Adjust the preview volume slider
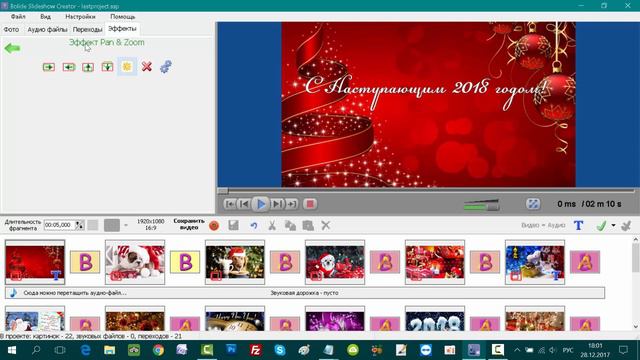This screenshot has width=640, height=360. coord(481,205)
